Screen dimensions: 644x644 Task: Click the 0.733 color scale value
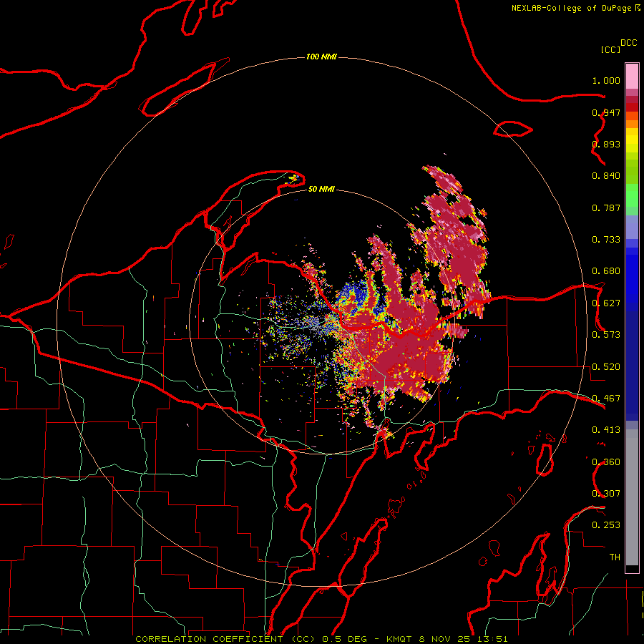click(x=606, y=240)
